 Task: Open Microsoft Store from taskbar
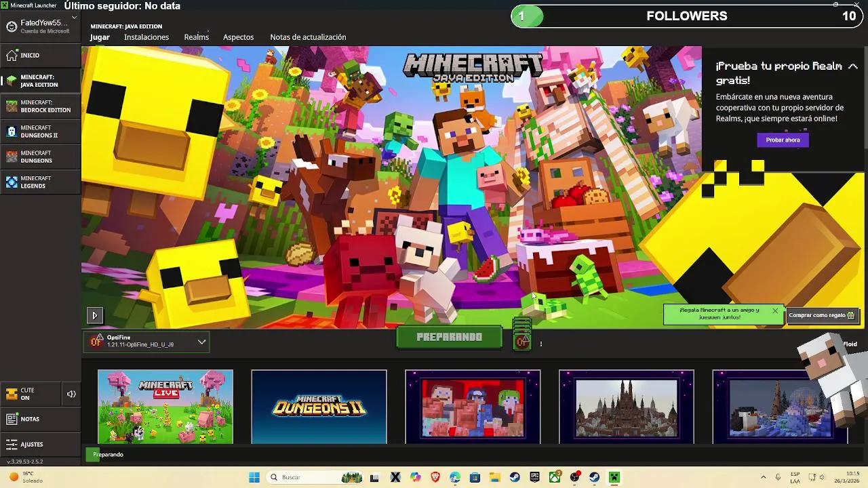click(x=475, y=478)
